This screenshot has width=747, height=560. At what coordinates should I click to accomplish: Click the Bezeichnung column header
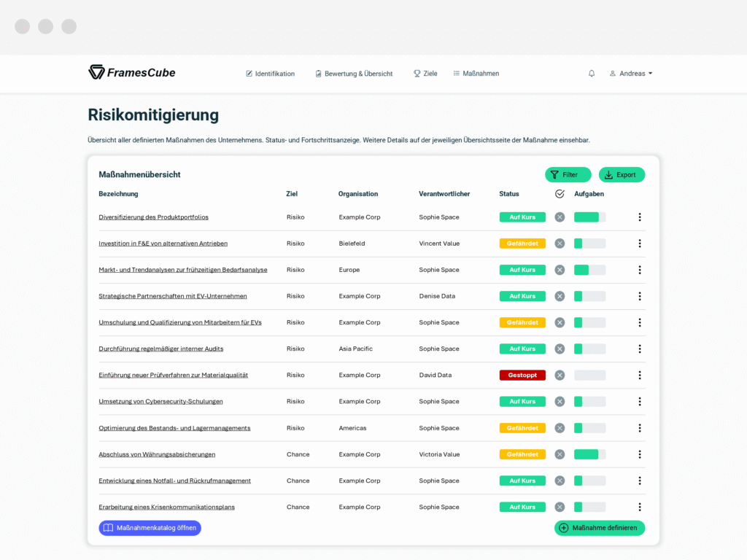click(118, 194)
